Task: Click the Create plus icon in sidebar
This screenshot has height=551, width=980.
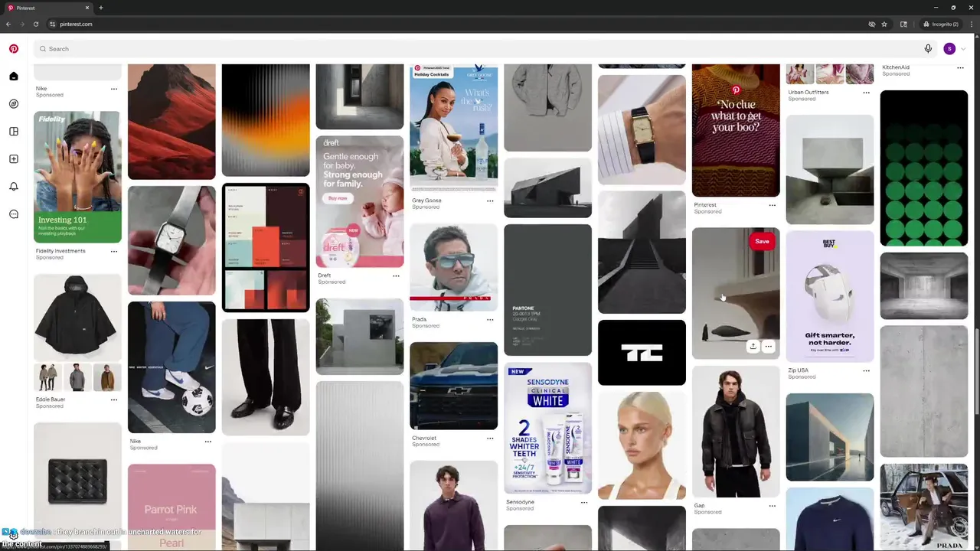Action: pos(14,159)
